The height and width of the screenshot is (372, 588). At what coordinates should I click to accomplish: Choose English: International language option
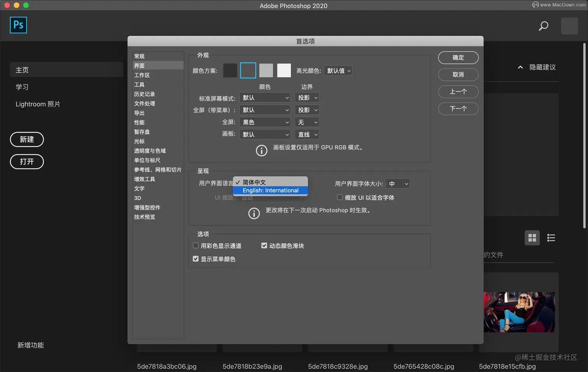(270, 190)
